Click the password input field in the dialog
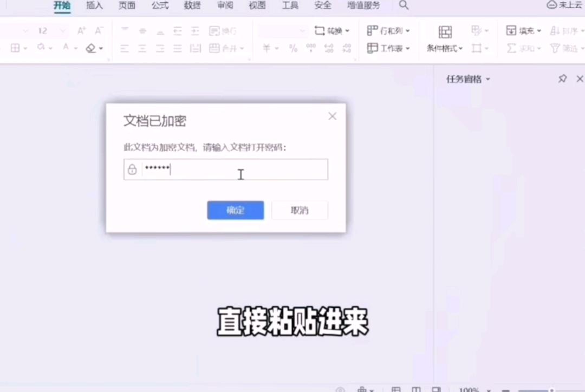Viewport: 585px width, 392px height. point(226,169)
